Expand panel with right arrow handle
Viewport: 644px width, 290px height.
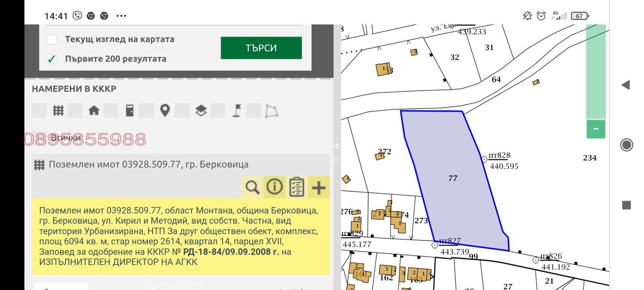(337, 160)
